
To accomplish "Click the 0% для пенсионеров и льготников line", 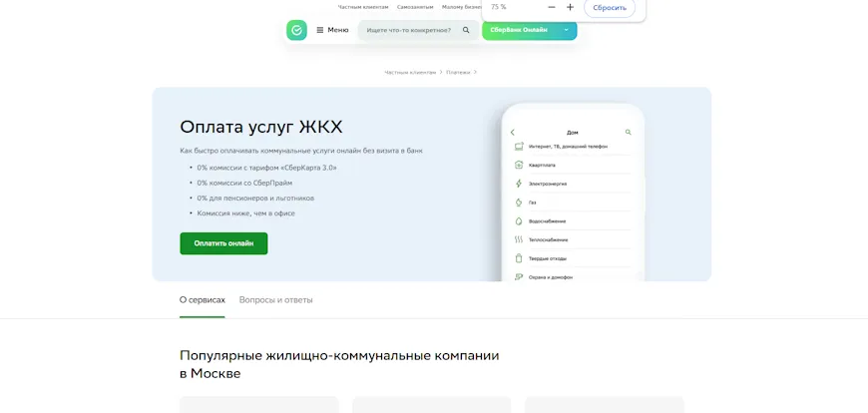I will coord(255,198).
